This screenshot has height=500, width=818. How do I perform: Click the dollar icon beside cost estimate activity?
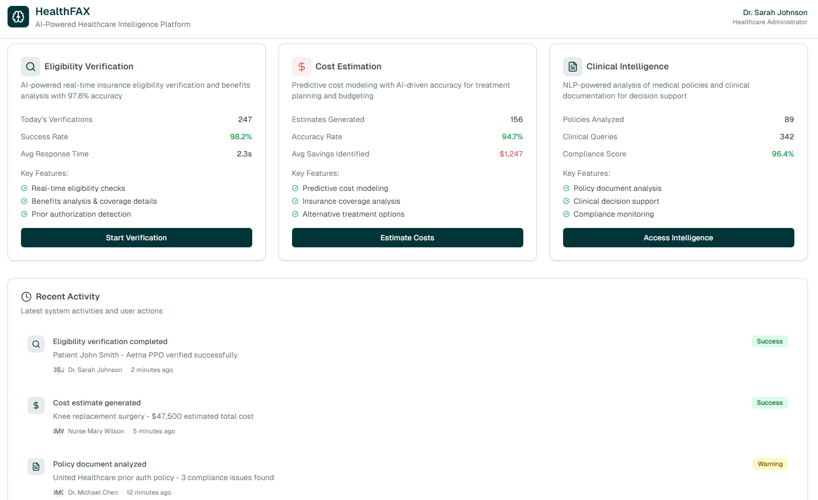pyautogui.click(x=36, y=405)
